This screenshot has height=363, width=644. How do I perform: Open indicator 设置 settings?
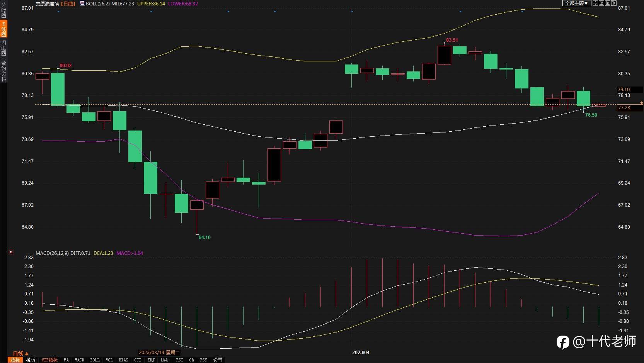click(x=218, y=360)
